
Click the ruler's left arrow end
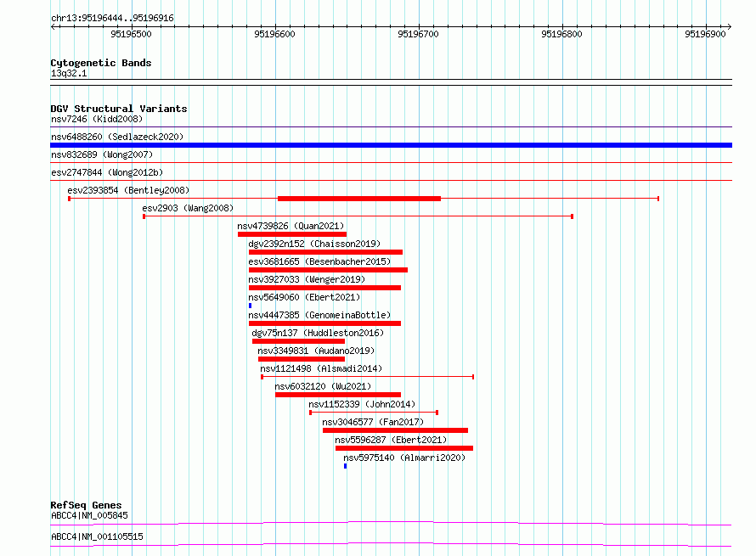pos(53,26)
